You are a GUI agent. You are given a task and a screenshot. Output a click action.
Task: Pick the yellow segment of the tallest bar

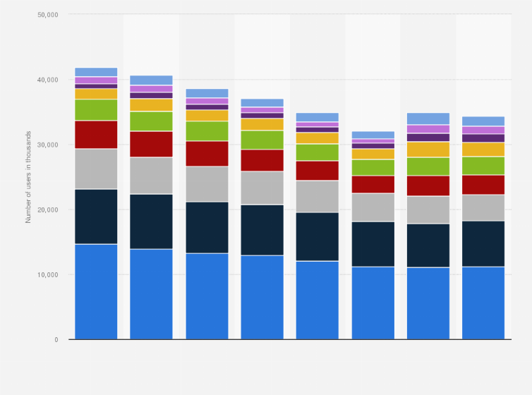click(x=96, y=94)
